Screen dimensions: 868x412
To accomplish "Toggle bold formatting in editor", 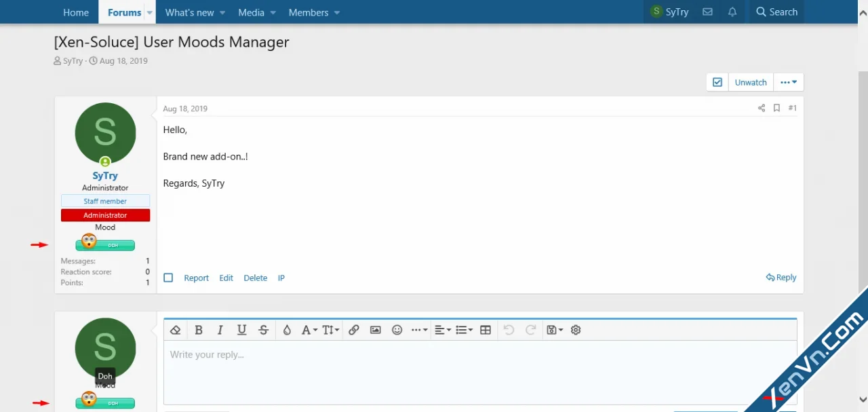I will coord(199,330).
